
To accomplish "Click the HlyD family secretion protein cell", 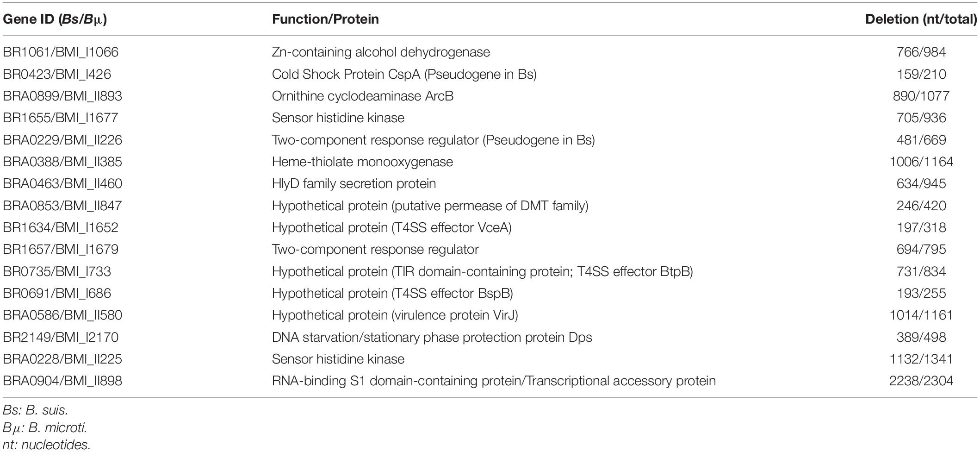I will click(x=354, y=183).
